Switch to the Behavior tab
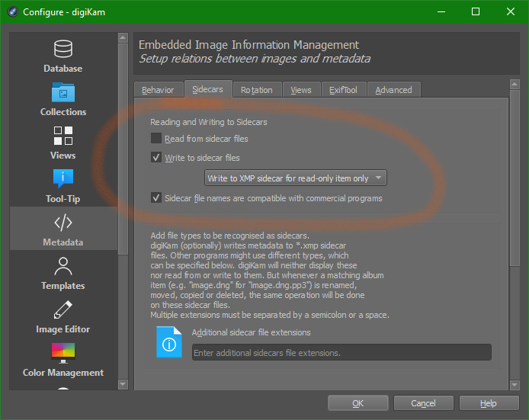Viewport: 529px width, 420px height. 158,90
